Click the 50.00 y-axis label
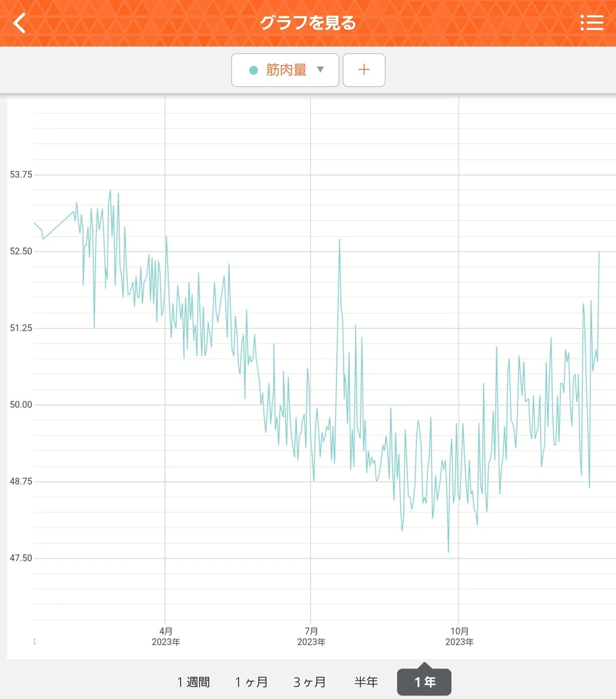Image resolution: width=616 pixels, height=699 pixels. pyautogui.click(x=21, y=404)
